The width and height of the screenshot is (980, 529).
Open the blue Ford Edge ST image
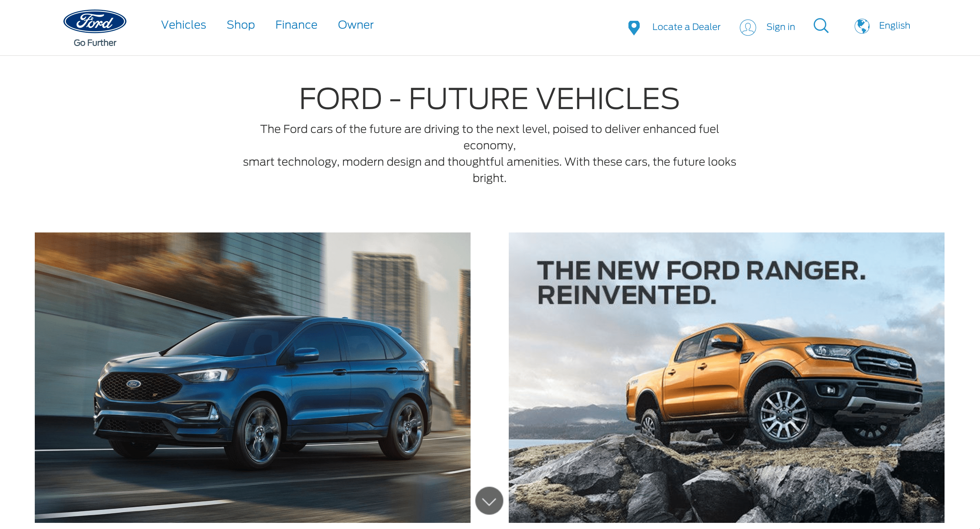(253, 377)
